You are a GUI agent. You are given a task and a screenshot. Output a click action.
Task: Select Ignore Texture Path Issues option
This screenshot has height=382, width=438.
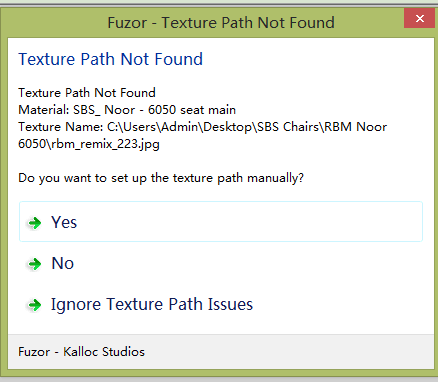coord(221,304)
